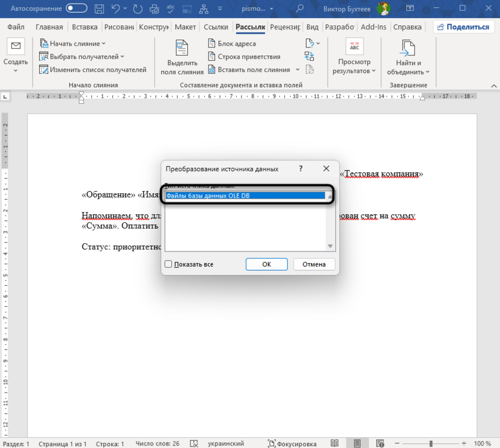
Task: Click the help question mark in dialog
Action: pos(300,169)
